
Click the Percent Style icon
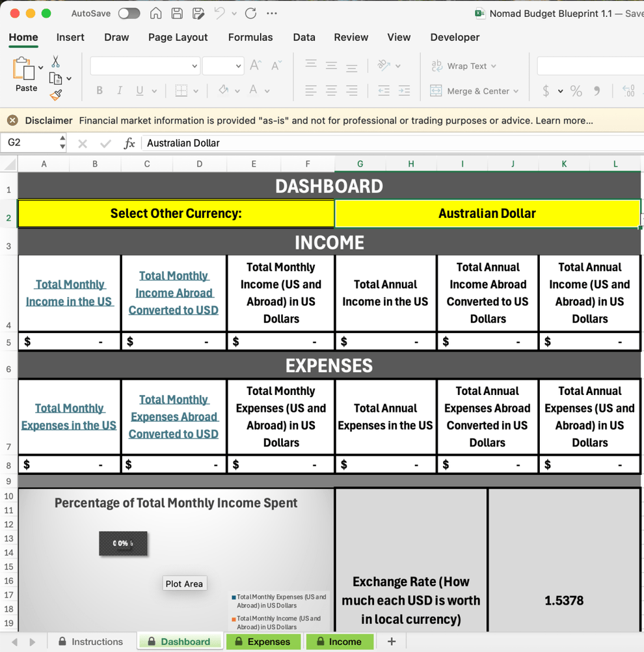pos(575,91)
